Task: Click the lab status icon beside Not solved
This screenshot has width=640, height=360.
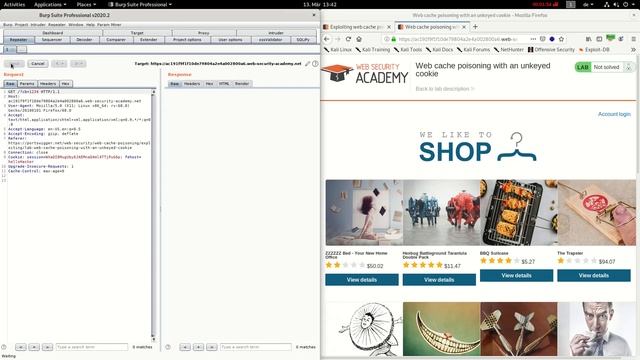Action: (x=629, y=67)
